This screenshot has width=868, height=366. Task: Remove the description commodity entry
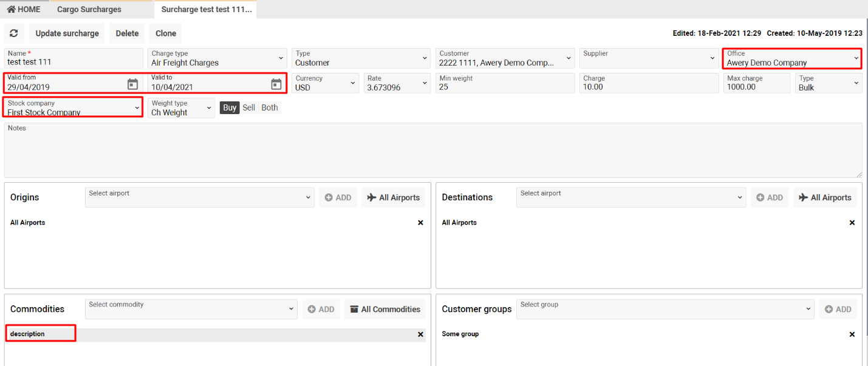pyautogui.click(x=420, y=334)
